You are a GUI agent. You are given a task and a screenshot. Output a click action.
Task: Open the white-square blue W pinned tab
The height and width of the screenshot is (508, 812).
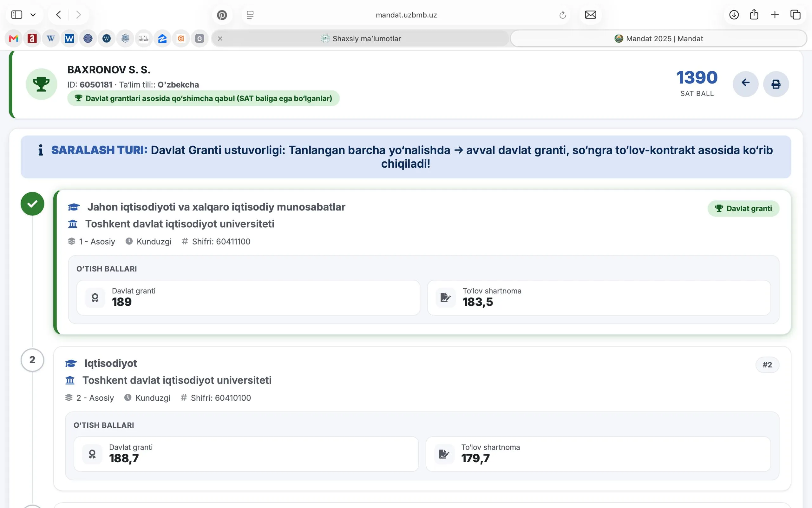pyautogui.click(x=69, y=39)
